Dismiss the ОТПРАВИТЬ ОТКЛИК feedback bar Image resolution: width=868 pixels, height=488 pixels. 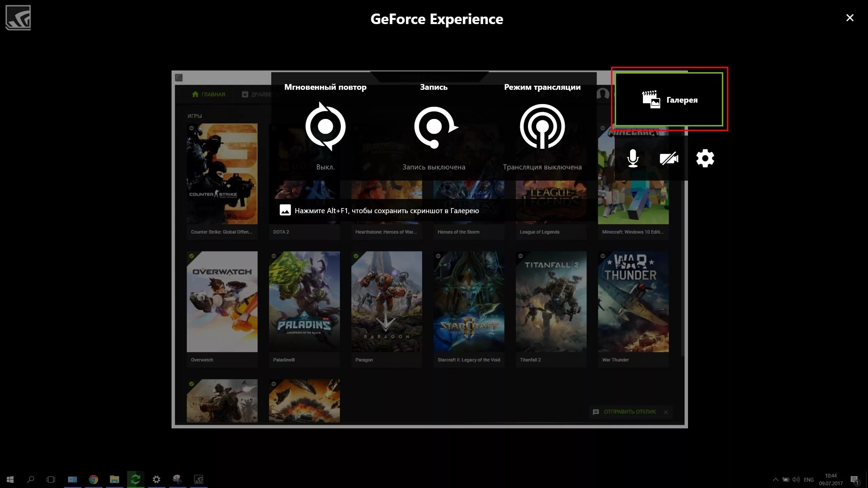tap(666, 412)
